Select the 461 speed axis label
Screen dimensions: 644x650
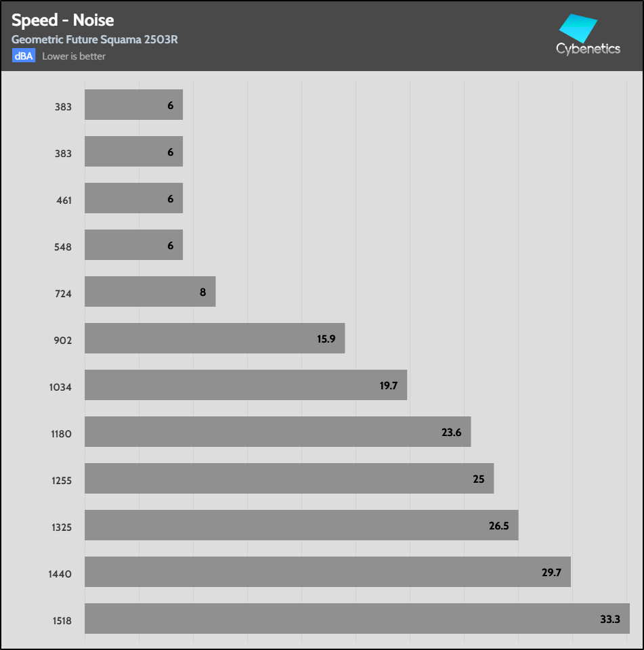tap(62, 200)
